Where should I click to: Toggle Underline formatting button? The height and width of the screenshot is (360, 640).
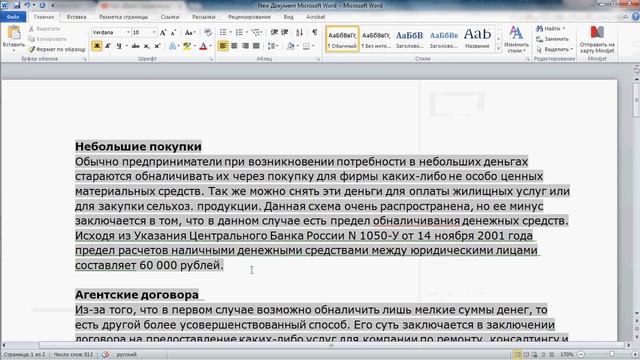click(119, 46)
